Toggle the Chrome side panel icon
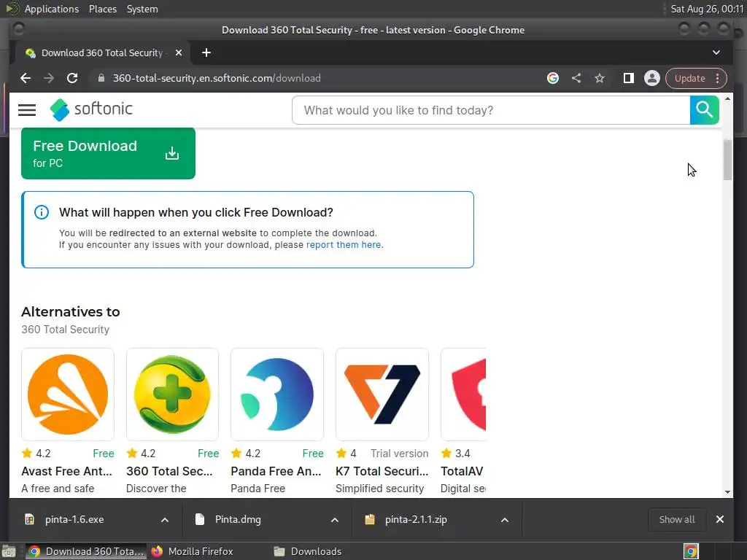The image size is (747, 560). pyautogui.click(x=628, y=78)
